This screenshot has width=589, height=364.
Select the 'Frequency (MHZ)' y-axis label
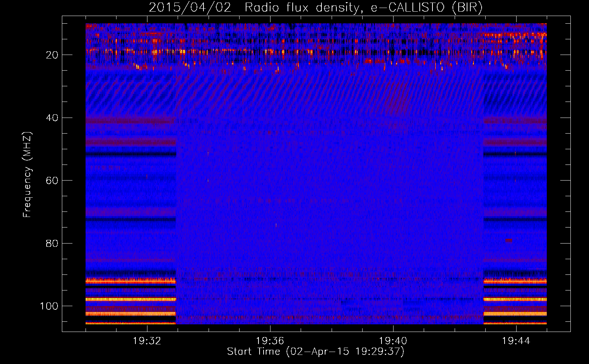(27, 174)
